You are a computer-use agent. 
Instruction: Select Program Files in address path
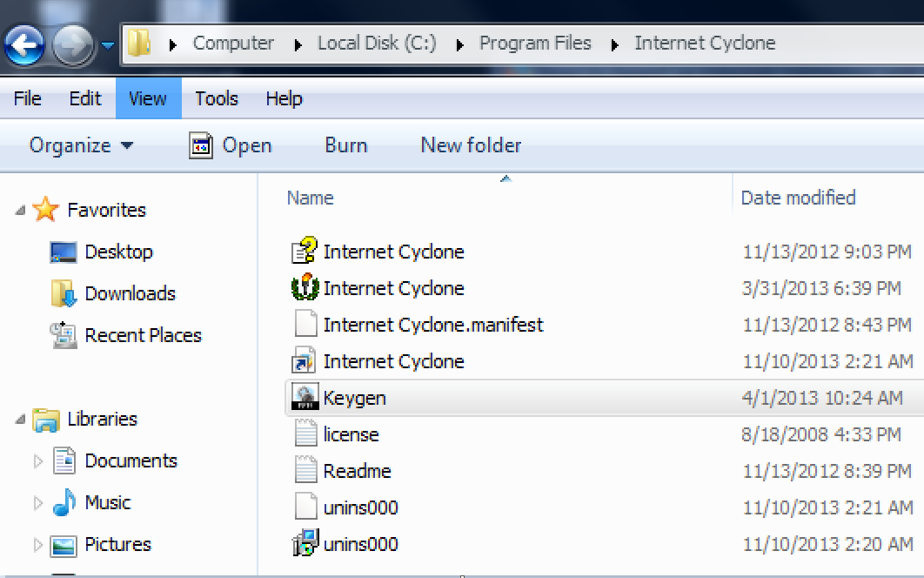pyautogui.click(x=535, y=43)
